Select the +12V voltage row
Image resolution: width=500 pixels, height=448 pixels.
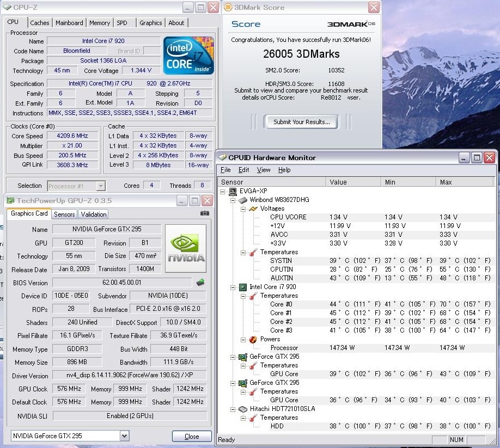383,226
